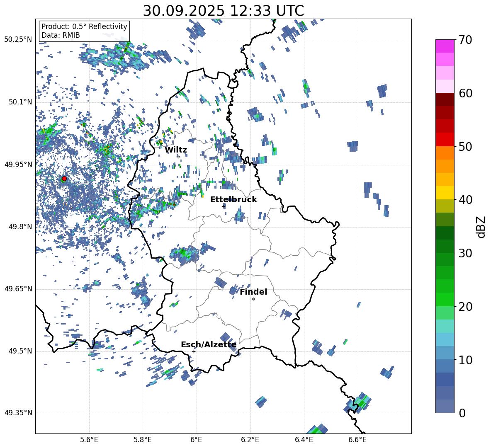
Task: Click the Esch/Alzette city label
Action: click(209, 345)
